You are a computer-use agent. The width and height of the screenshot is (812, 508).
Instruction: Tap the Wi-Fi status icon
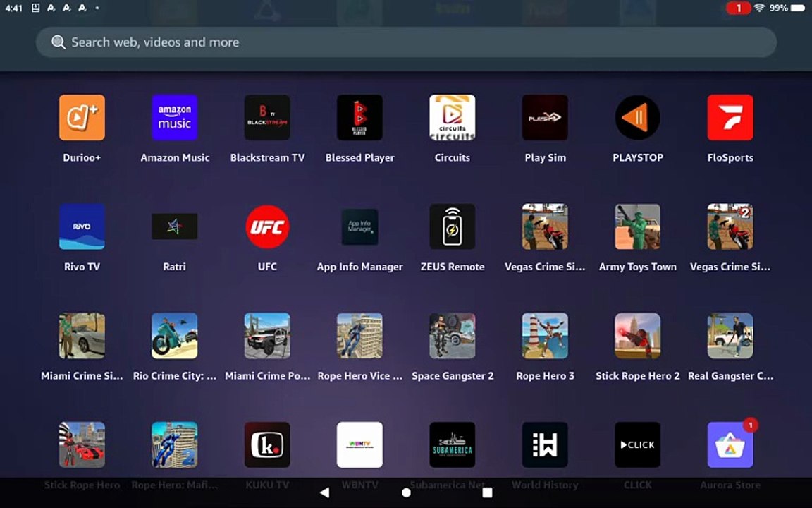pyautogui.click(x=759, y=8)
